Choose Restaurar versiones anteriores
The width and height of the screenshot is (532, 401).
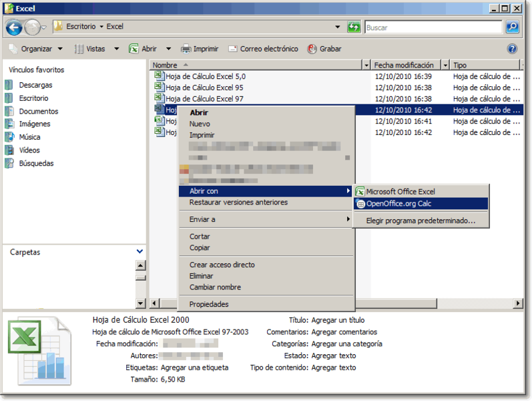(x=266, y=203)
